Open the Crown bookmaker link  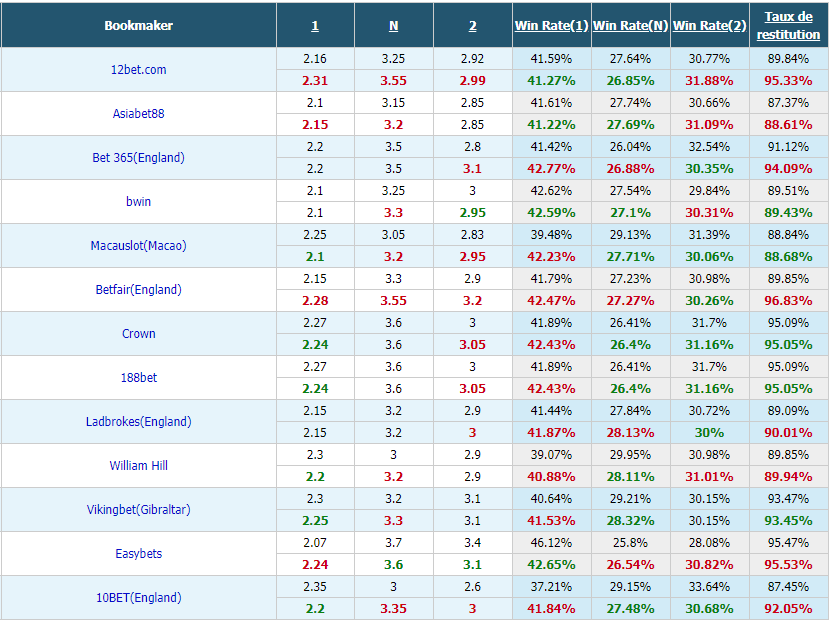(139, 333)
